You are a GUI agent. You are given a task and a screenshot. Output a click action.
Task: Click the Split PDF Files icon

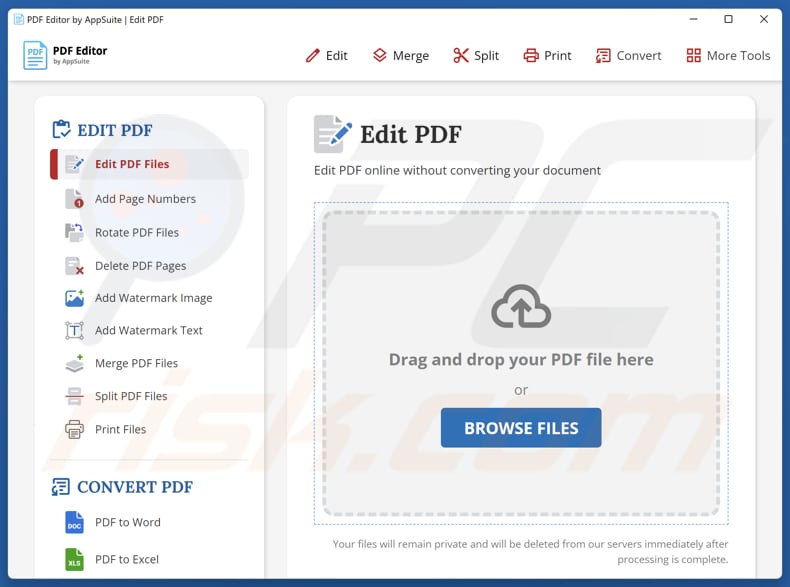coord(74,396)
